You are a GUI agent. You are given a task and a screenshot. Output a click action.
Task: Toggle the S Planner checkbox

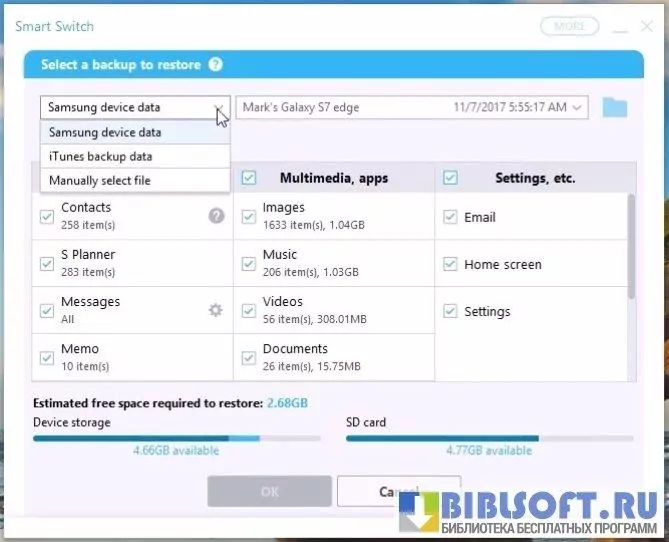47,264
